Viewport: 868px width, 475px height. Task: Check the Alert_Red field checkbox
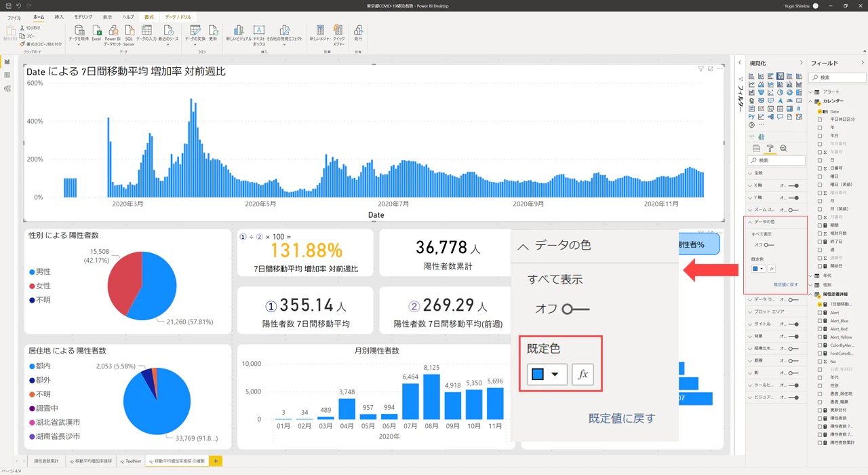tap(820, 329)
